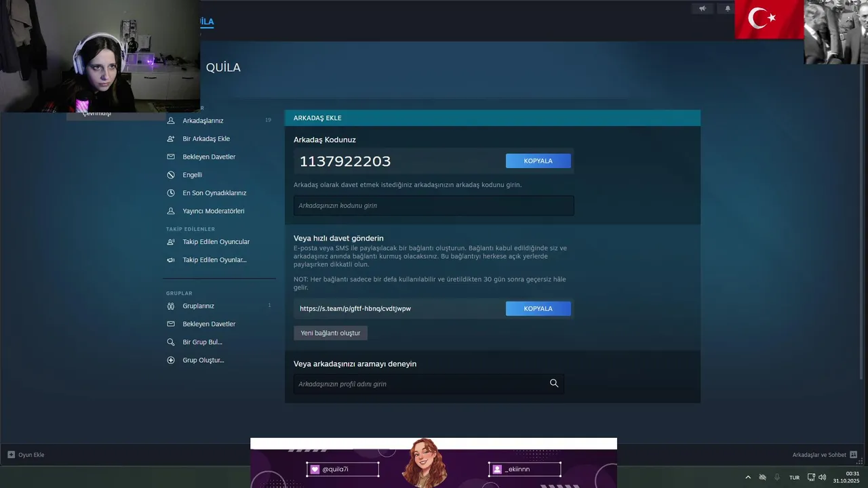Click the microphone tray icon
This screenshot has height=488, width=868.
(777, 477)
